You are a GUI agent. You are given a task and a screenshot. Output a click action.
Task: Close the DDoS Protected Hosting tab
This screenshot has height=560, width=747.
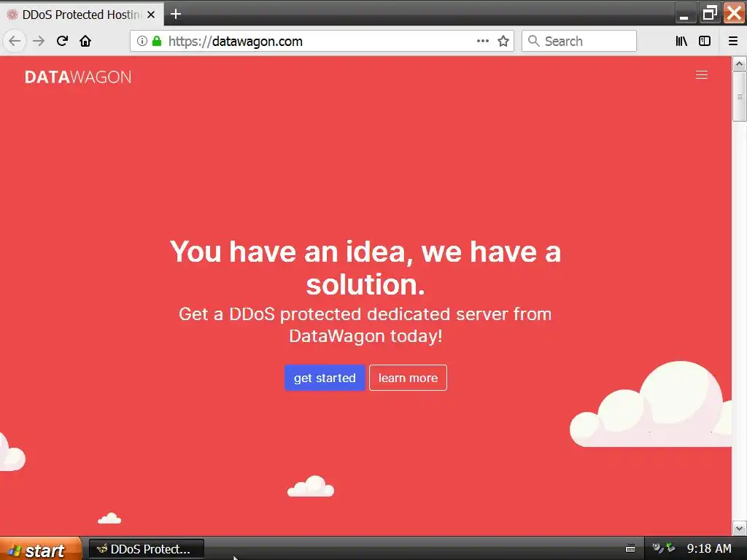tap(151, 15)
